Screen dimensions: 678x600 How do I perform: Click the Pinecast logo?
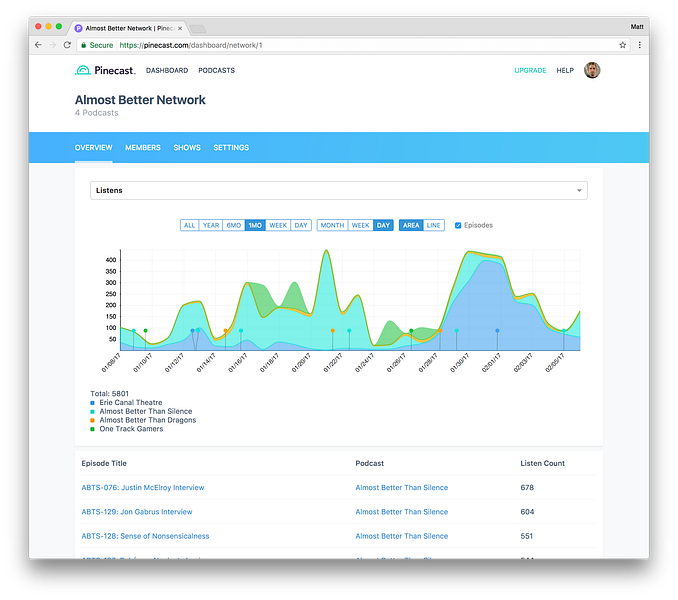tap(105, 70)
